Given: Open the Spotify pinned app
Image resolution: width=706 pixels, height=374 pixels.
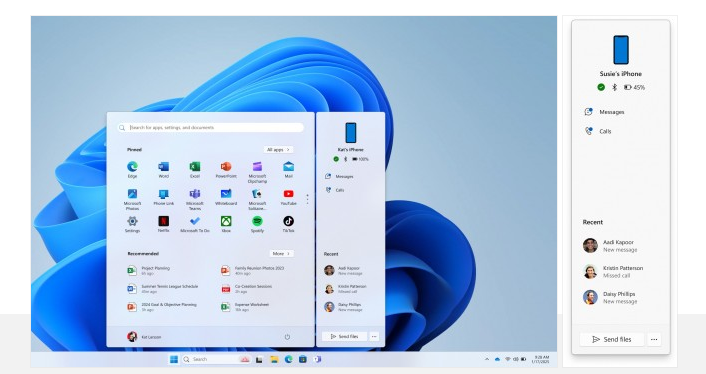Looking at the screenshot, I should click(x=257, y=224).
